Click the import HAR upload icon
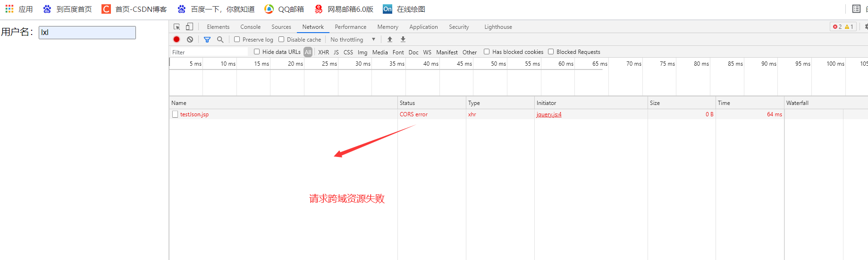The image size is (868, 260). point(390,40)
